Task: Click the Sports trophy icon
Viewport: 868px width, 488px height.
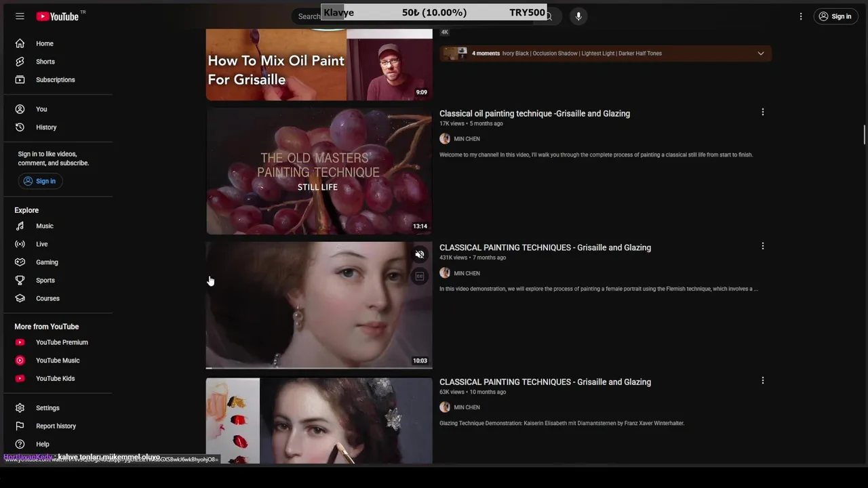Action: (20, 281)
